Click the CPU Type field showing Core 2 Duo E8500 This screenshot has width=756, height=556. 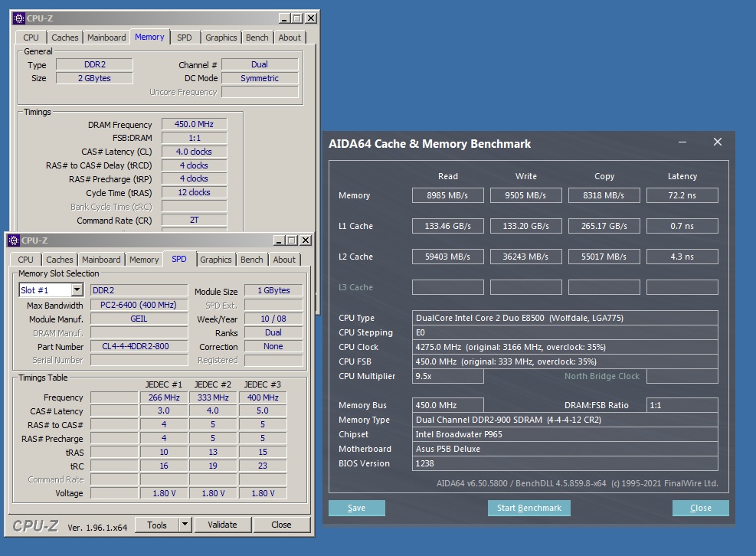565,318
